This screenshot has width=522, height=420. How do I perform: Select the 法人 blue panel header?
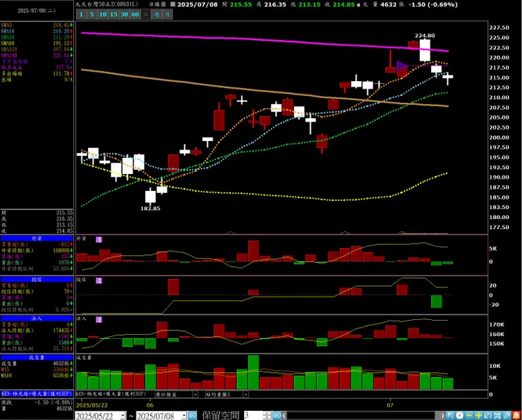[37, 319]
